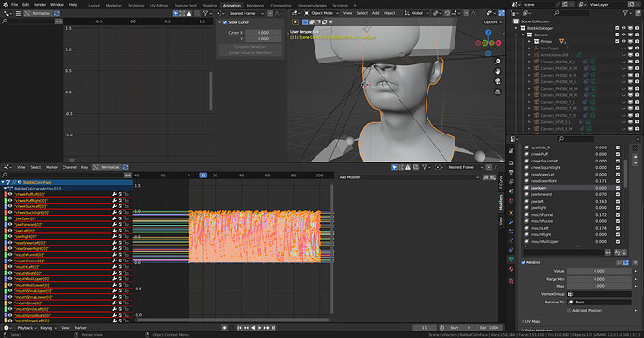The width and height of the screenshot is (644, 338).
Task: Jump to the end frame
Action: 273,328
